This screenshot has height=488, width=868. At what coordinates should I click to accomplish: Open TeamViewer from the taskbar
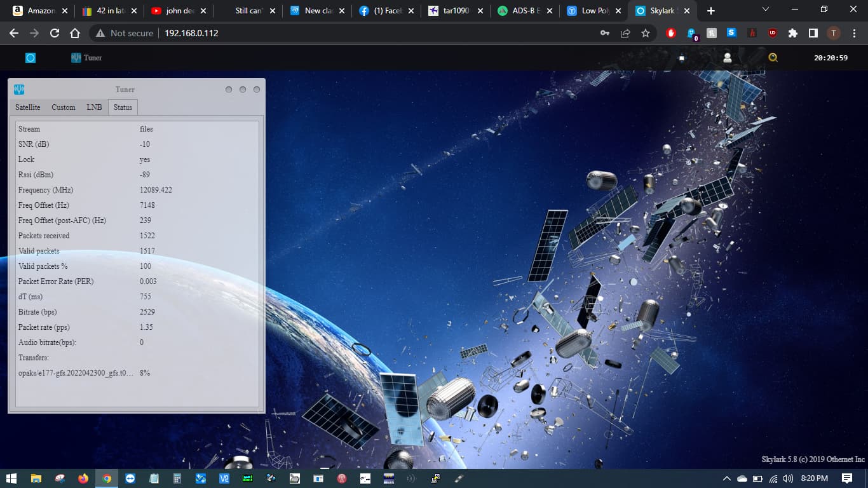(130, 478)
